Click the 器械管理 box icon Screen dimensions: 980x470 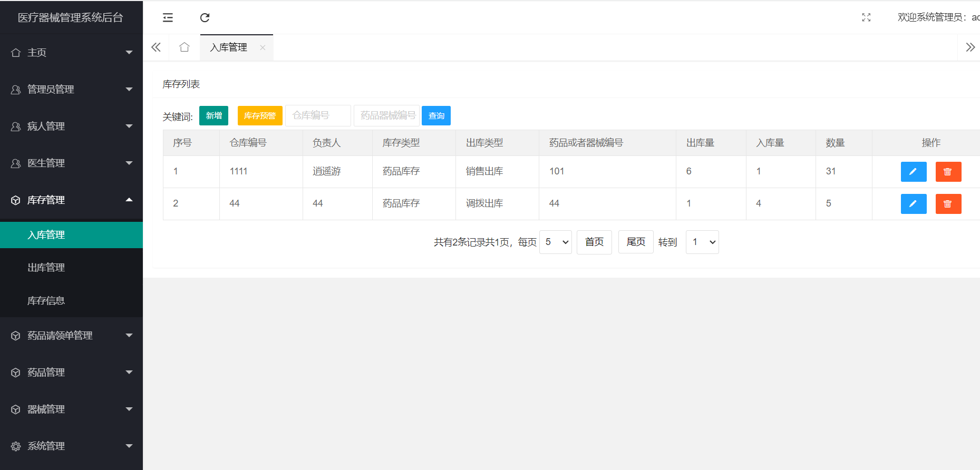[16, 409]
